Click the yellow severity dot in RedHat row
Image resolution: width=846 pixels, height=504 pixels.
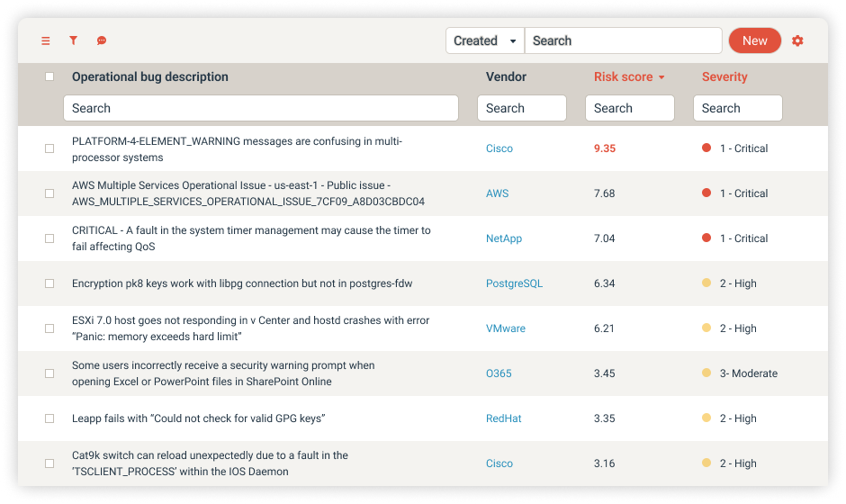point(706,418)
